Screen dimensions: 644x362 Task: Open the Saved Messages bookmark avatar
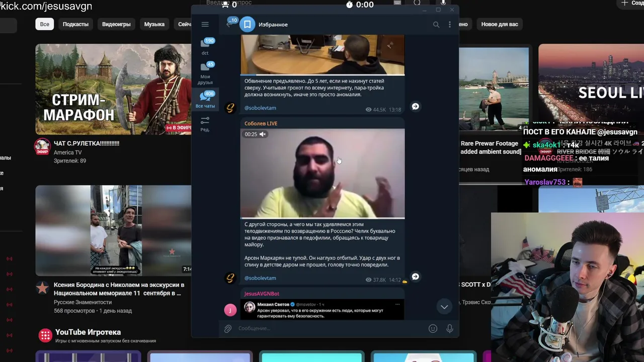(247, 24)
